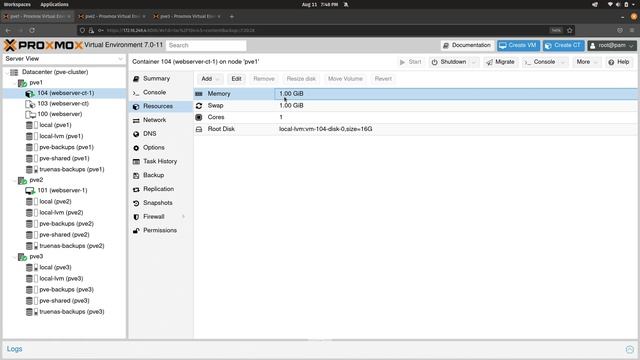Image resolution: width=640 pixels, height=360 pixels.
Task: Open the Documentation link
Action: coord(467,45)
